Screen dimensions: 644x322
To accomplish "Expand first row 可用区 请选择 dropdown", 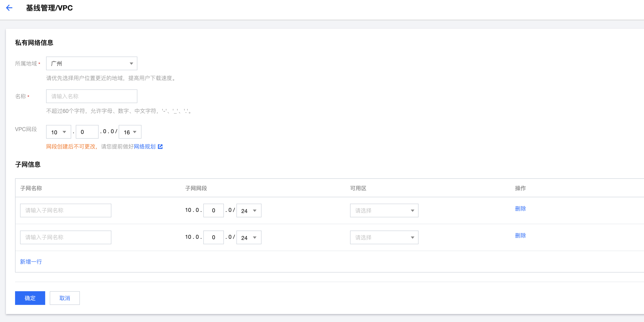I will coord(384,210).
